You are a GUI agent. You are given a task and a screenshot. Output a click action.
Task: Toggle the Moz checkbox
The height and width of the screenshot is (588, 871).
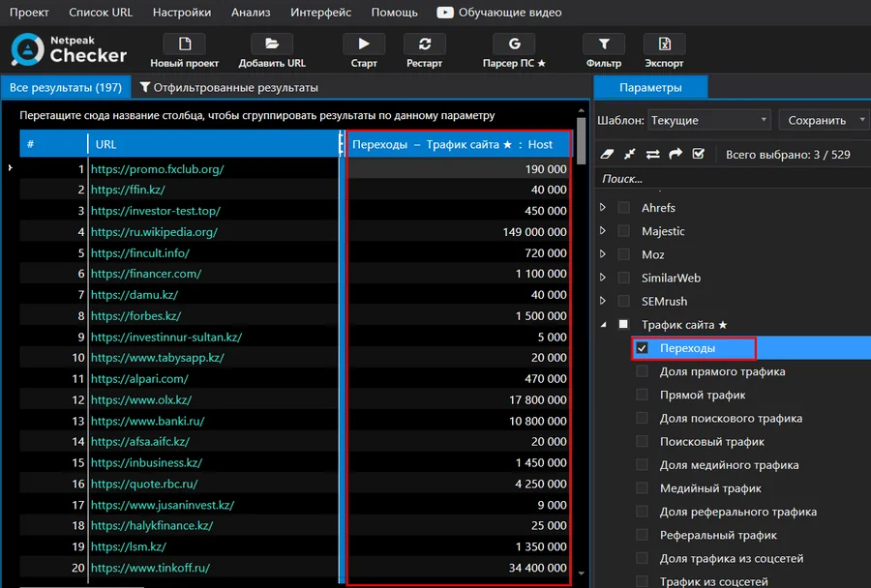click(624, 253)
